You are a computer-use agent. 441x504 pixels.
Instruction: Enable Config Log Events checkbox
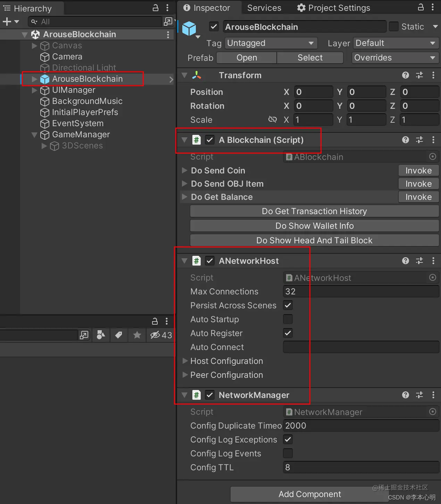coord(288,453)
